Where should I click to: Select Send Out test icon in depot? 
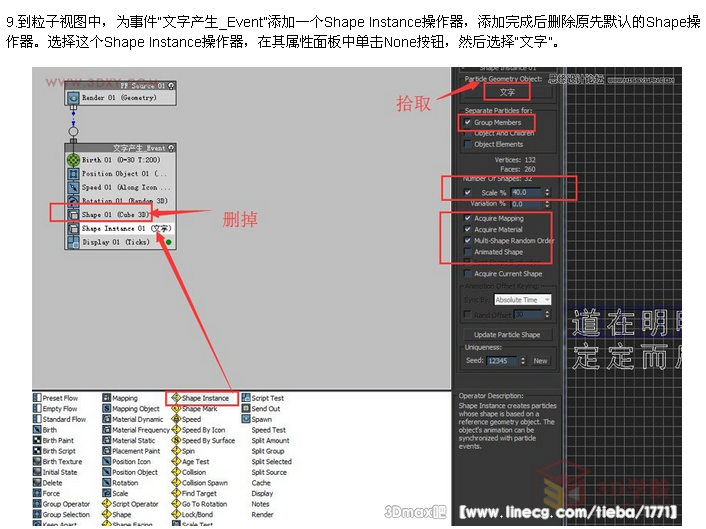pos(246,408)
